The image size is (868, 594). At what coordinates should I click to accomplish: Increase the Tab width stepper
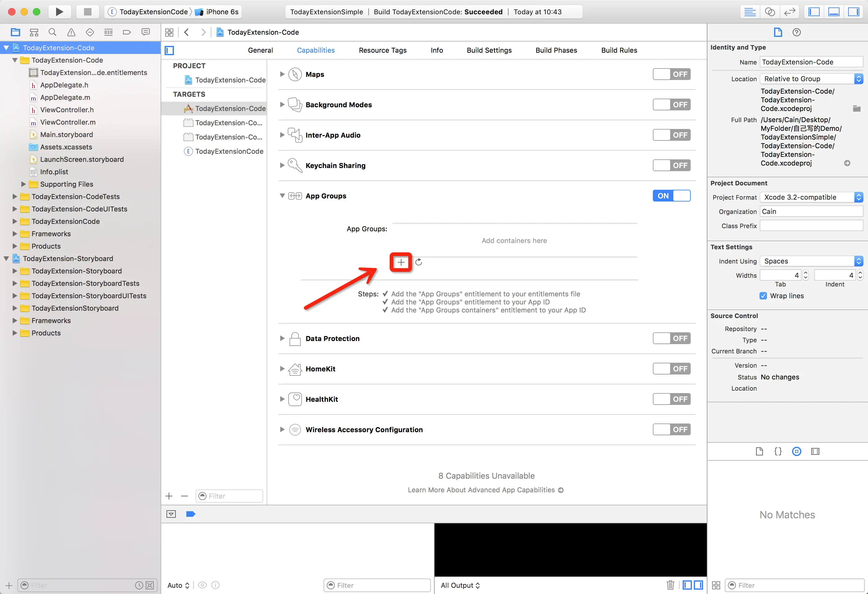click(806, 273)
